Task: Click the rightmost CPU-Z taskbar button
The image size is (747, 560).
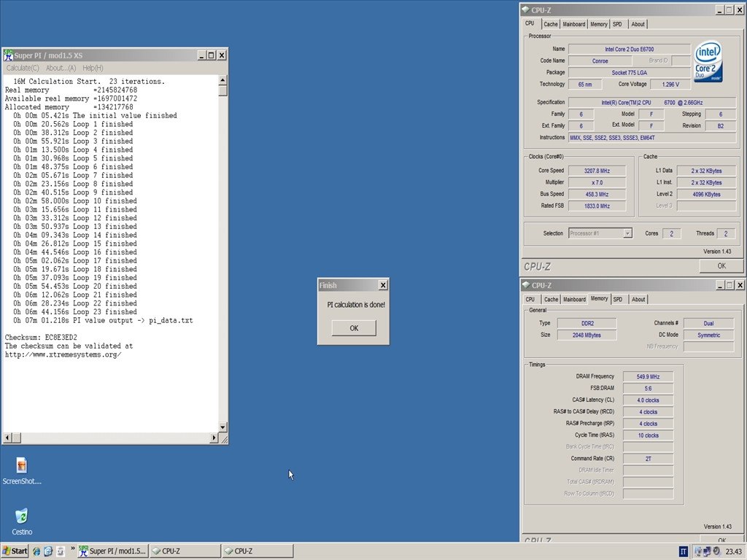Action: click(258, 551)
